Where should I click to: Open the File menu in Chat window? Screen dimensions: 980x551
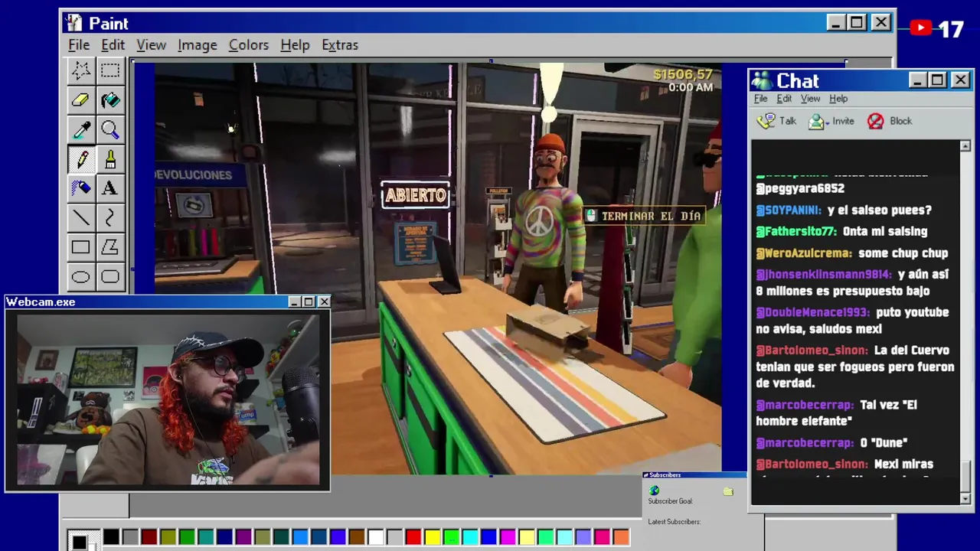coord(760,99)
